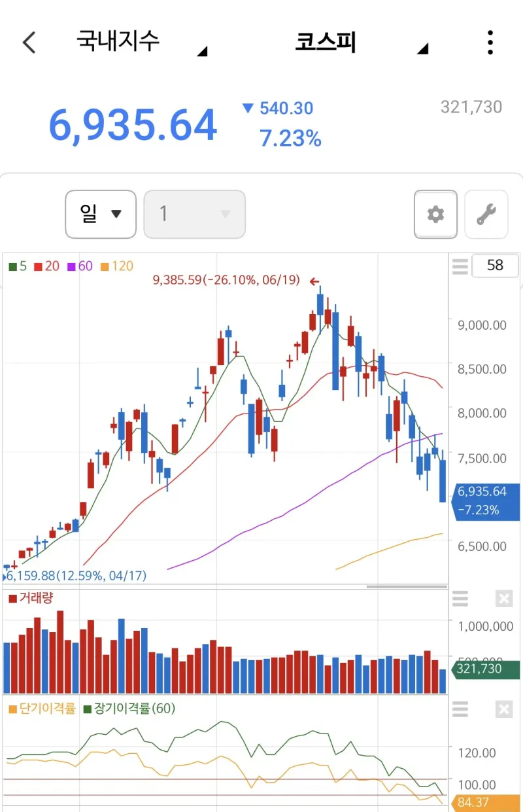Open the wrench tools button
The width and height of the screenshot is (523, 812).
point(486,214)
